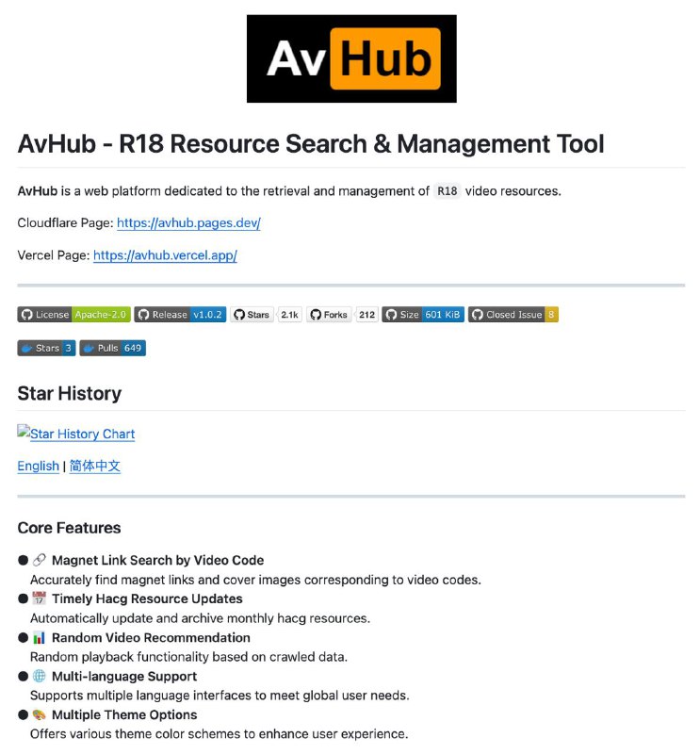Click the Docker Stars 3 badge
Image resolution: width=700 pixels, height=754 pixels.
tap(46, 348)
